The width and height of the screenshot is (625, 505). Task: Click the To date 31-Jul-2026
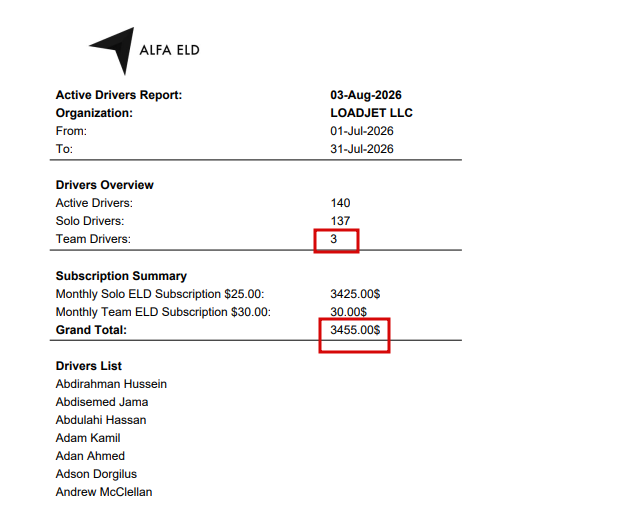(362, 149)
